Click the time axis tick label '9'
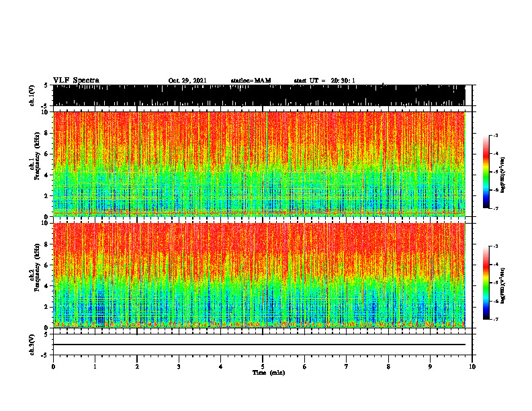Viewport: 532px width, 411px height. tap(430, 367)
